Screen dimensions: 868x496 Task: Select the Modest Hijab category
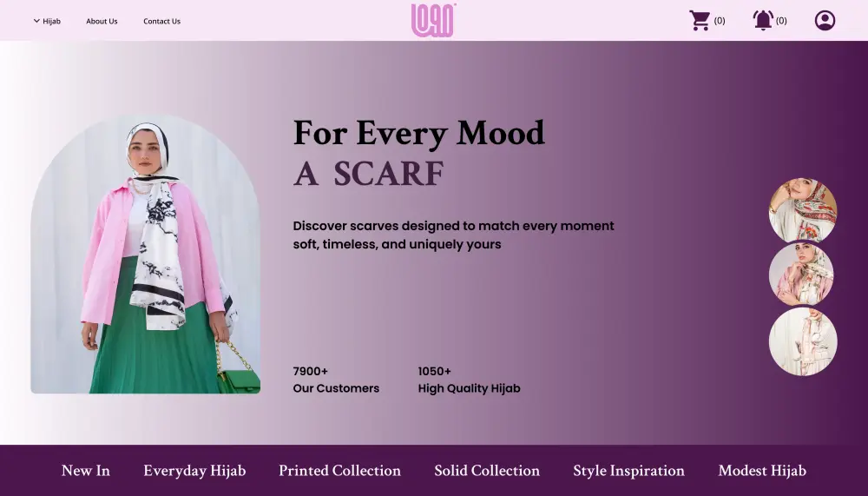(x=762, y=471)
